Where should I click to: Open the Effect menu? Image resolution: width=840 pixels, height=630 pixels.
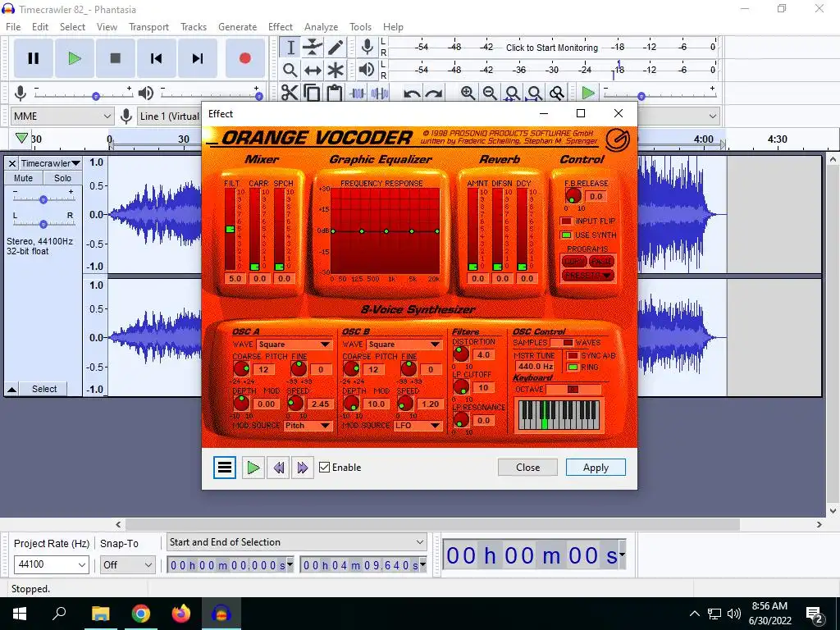coord(281,27)
